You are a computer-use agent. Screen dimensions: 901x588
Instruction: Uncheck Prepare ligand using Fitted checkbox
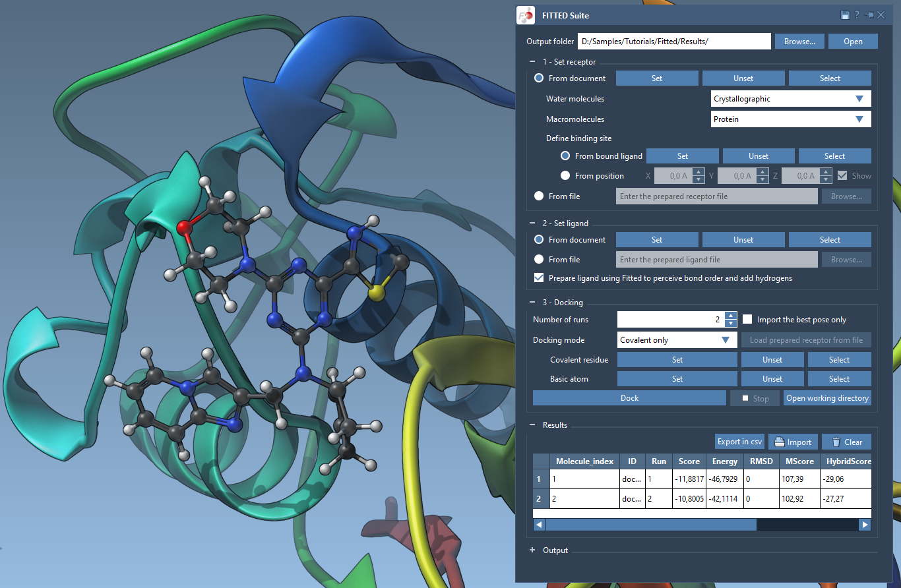539,278
